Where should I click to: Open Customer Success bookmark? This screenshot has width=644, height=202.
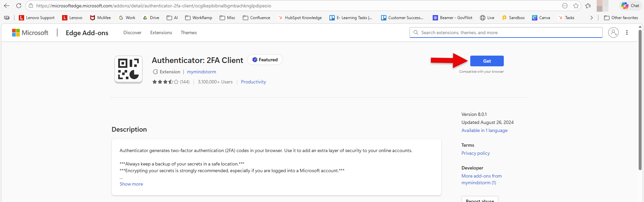tap(402, 18)
